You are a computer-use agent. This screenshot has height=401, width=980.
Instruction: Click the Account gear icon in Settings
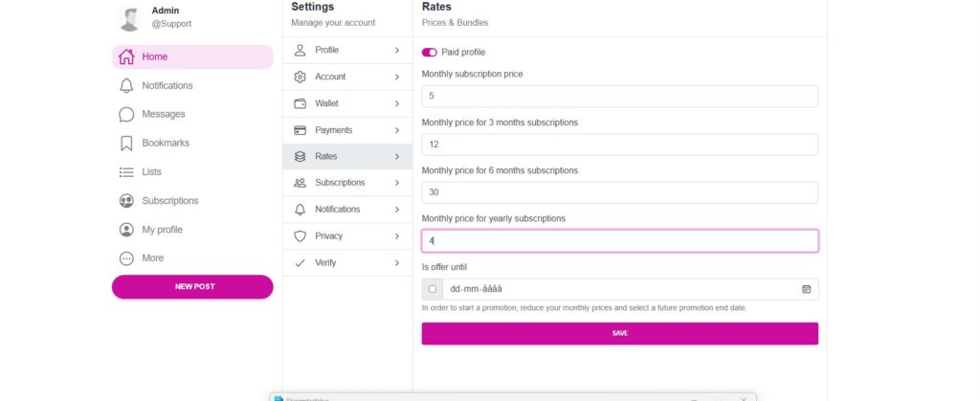(x=300, y=77)
